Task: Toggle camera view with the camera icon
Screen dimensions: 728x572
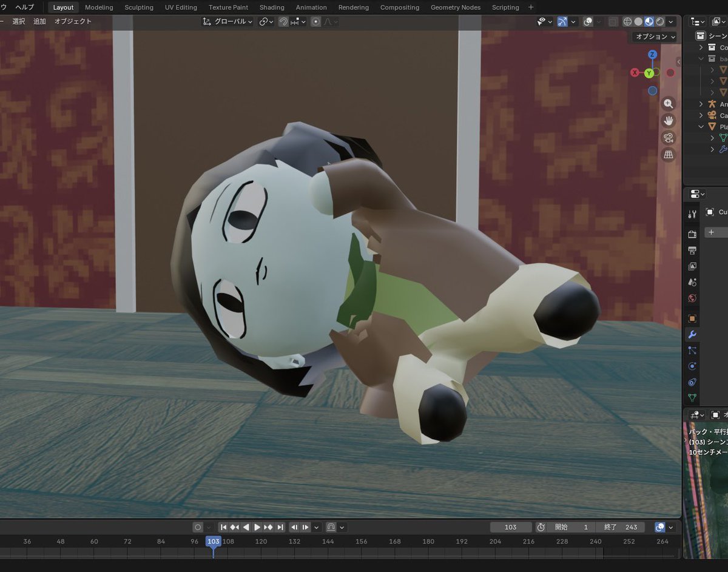Action: point(668,138)
